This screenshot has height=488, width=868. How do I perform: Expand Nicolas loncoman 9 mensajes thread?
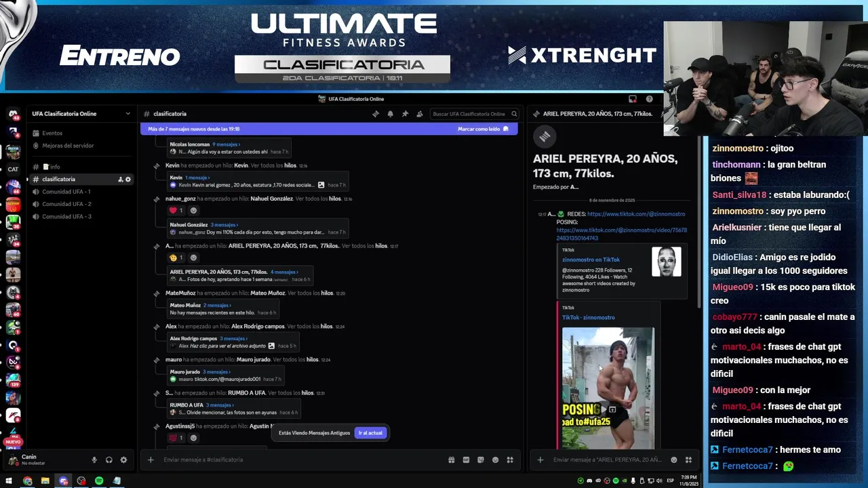pos(226,144)
